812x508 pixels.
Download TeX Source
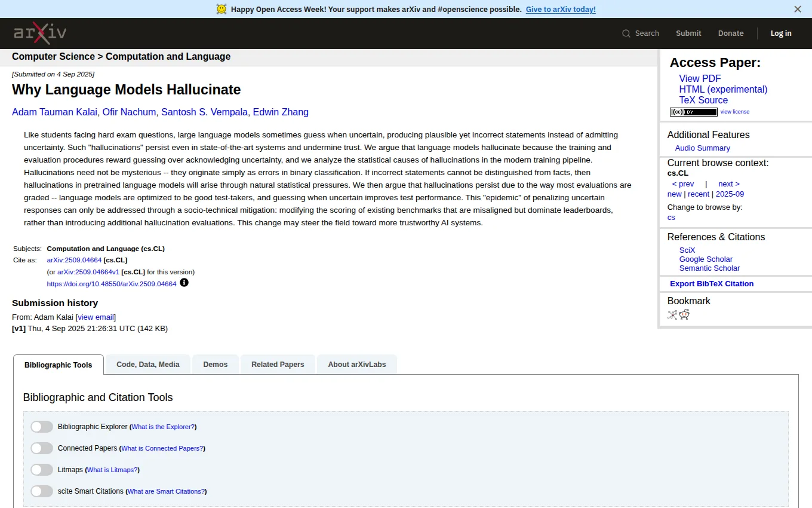(x=703, y=100)
